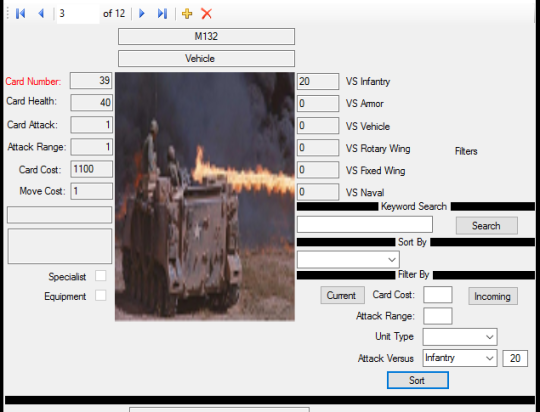The image size is (540, 412).
Task: Click the VS Naval value field
Action: click(318, 192)
